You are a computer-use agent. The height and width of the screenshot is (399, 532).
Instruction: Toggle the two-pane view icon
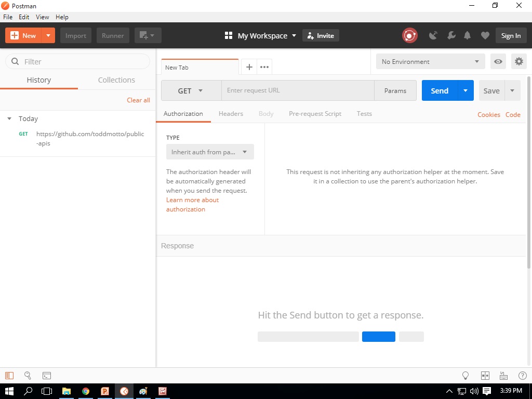pos(485,375)
